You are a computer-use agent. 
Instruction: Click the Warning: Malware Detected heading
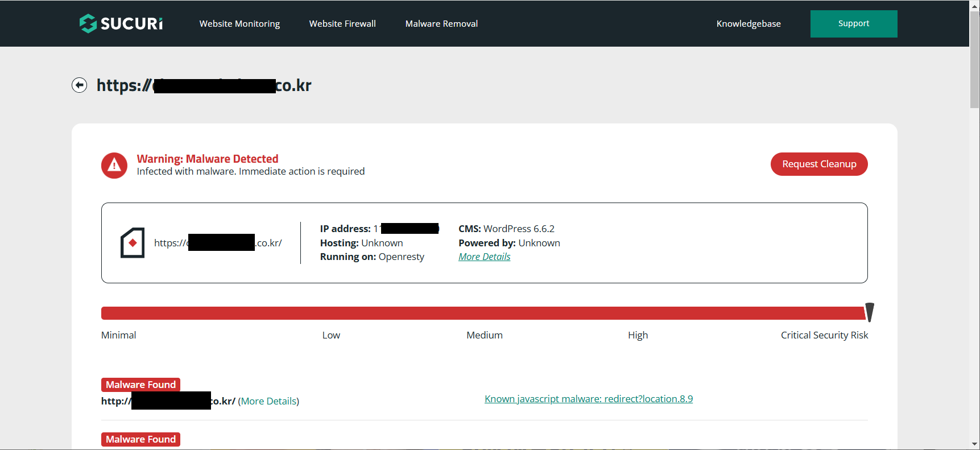[x=208, y=159]
